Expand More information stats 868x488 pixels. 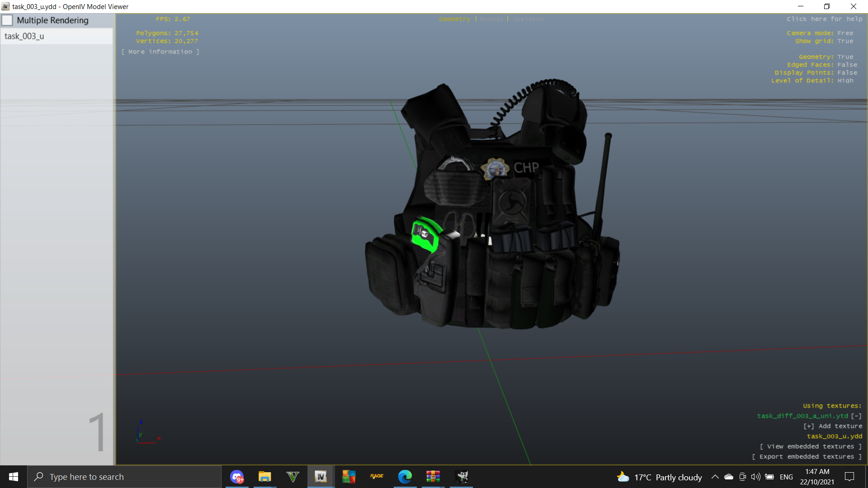coord(160,52)
